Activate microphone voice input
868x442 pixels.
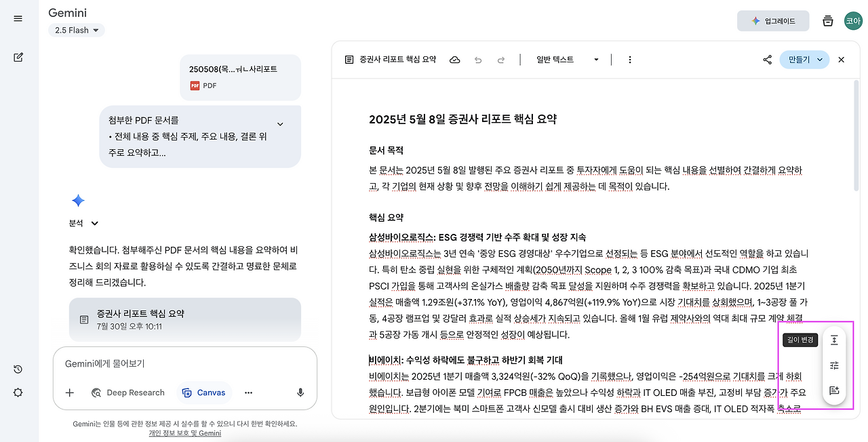click(300, 393)
